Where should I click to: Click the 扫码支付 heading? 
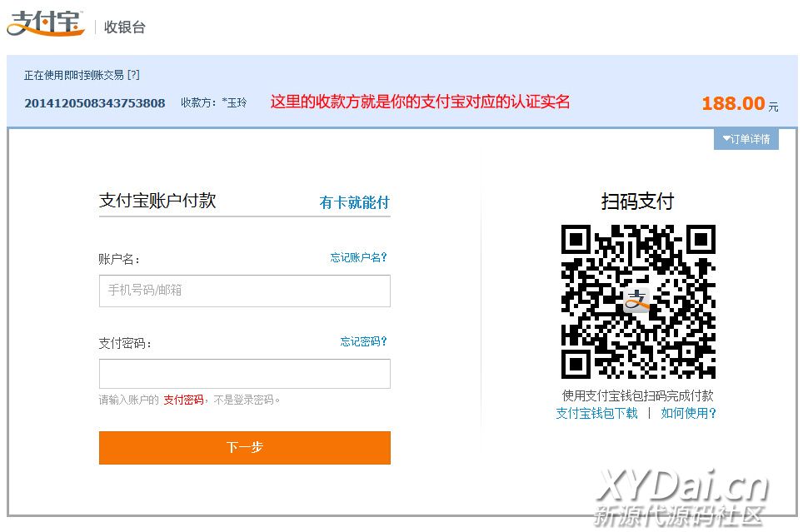(637, 201)
